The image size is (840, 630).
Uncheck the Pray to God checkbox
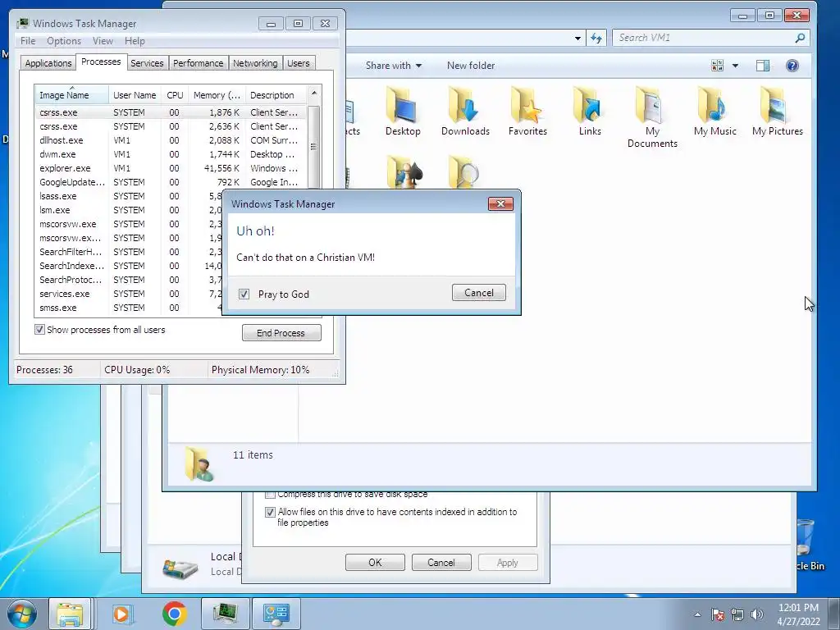tap(244, 294)
